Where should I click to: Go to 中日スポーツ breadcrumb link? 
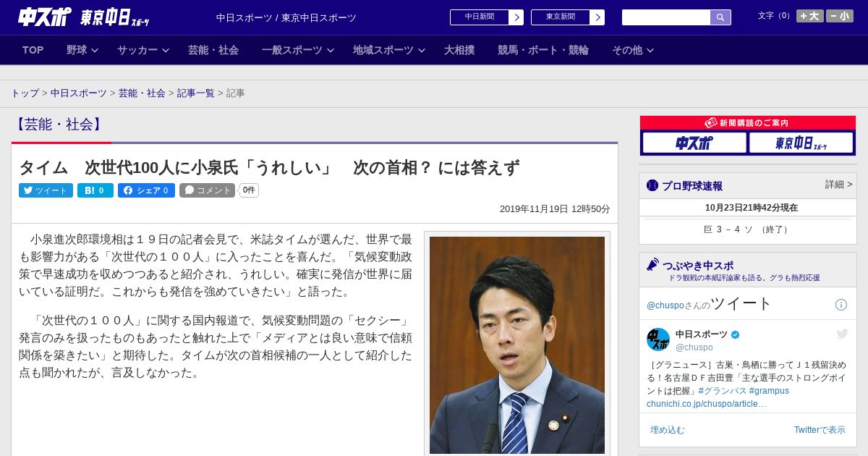79,93
